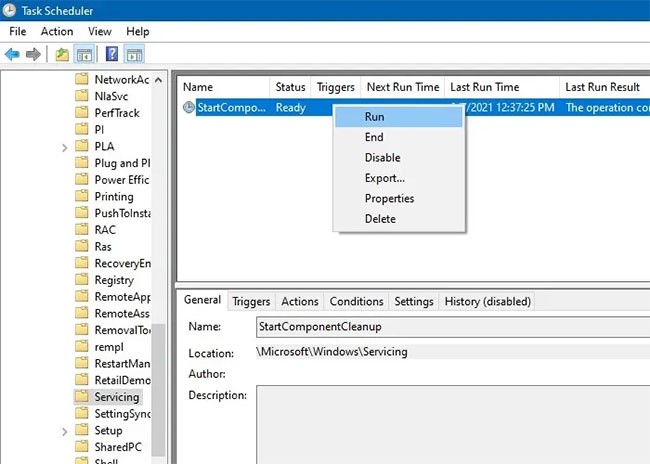Choose Run from the context menu
This screenshot has width=650, height=464.
click(375, 117)
